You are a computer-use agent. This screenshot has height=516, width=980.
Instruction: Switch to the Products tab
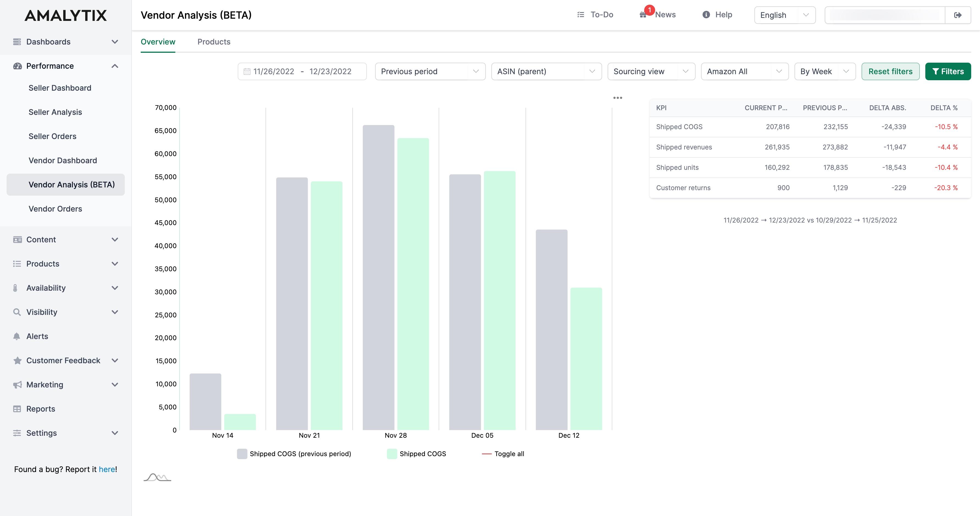pos(214,42)
